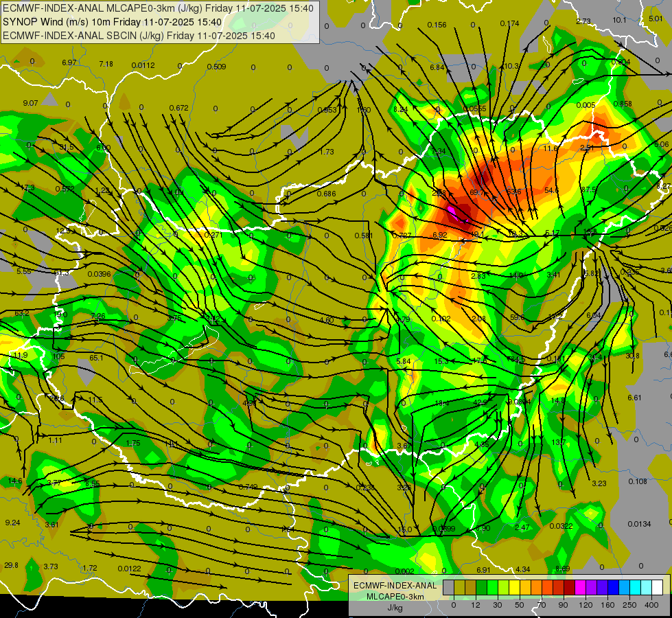
Task: Click the station value 10.1
Action: click(619, 20)
